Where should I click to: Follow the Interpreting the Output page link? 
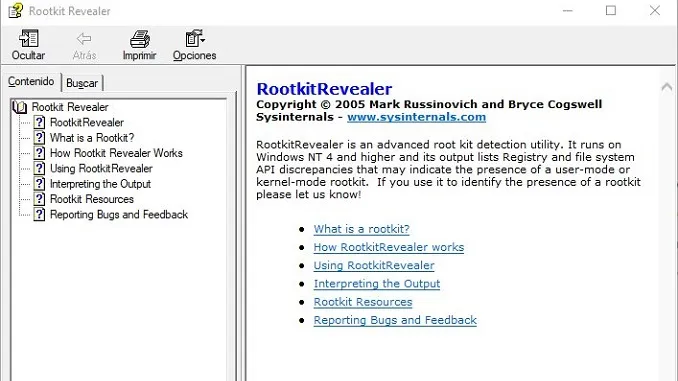tap(377, 284)
